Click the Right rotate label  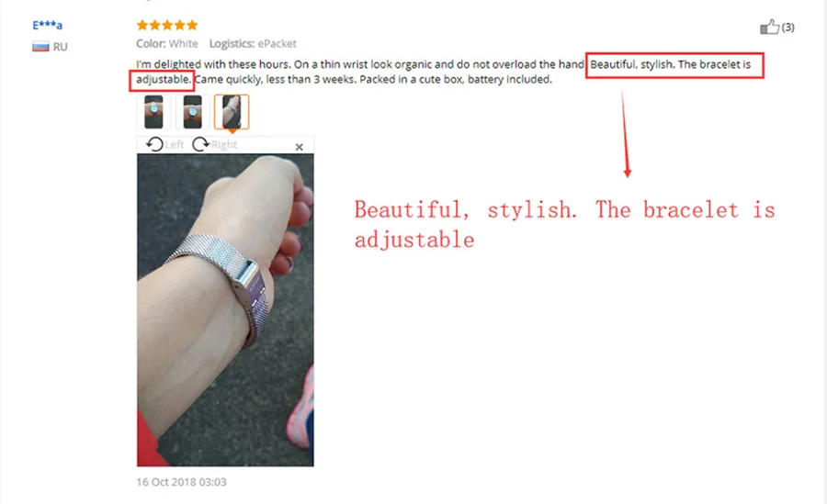click(224, 144)
